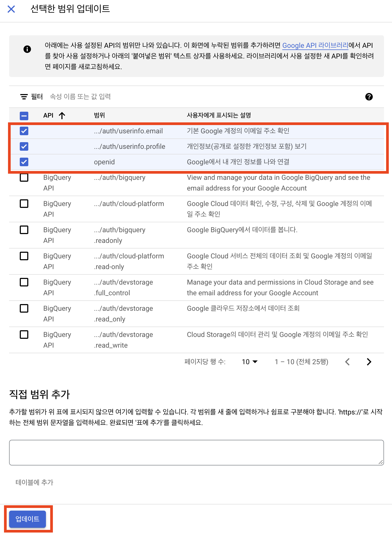Uncheck the userinfo.email scope checkbox
This screenshot has width=392, height=536.
pyautogui.click(x=24, y=131)
